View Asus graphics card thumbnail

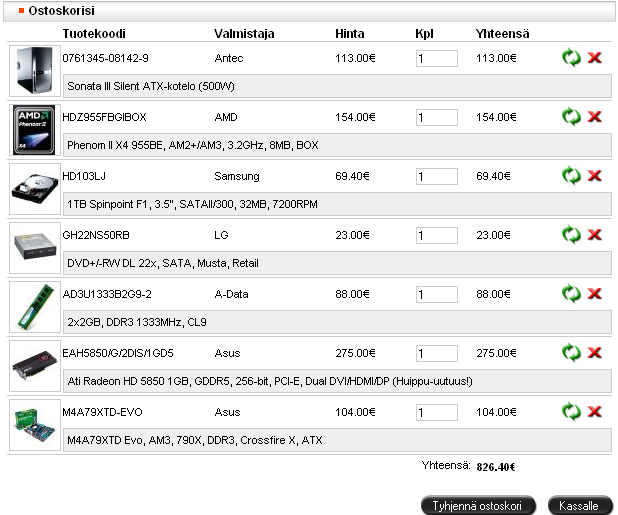click(35, 366)
